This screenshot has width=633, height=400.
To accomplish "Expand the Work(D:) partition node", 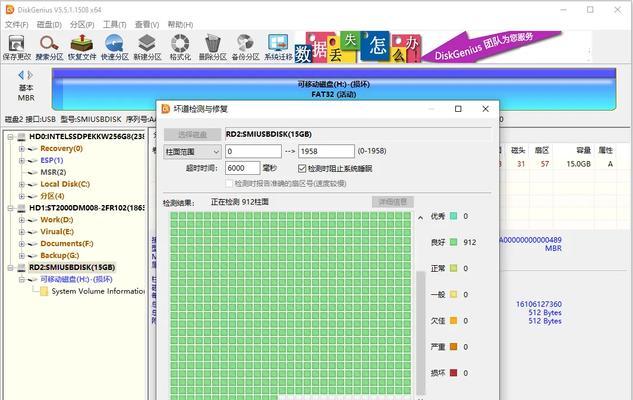I will 22,220.
